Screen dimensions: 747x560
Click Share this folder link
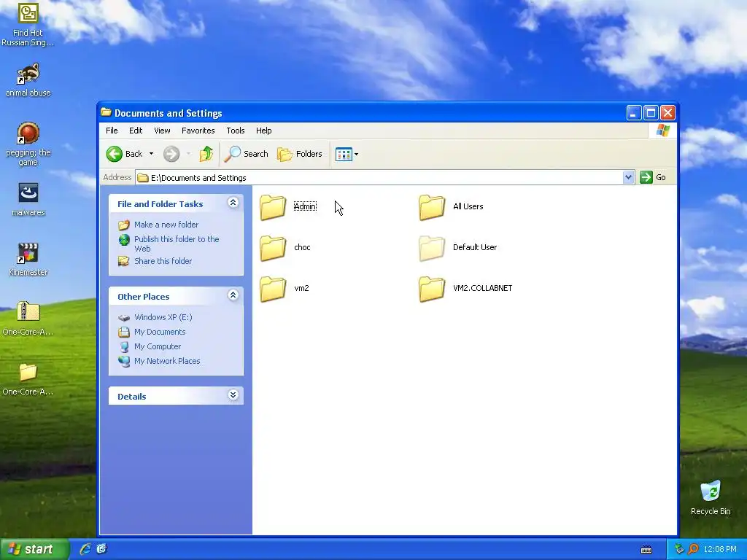pos(163,261)
